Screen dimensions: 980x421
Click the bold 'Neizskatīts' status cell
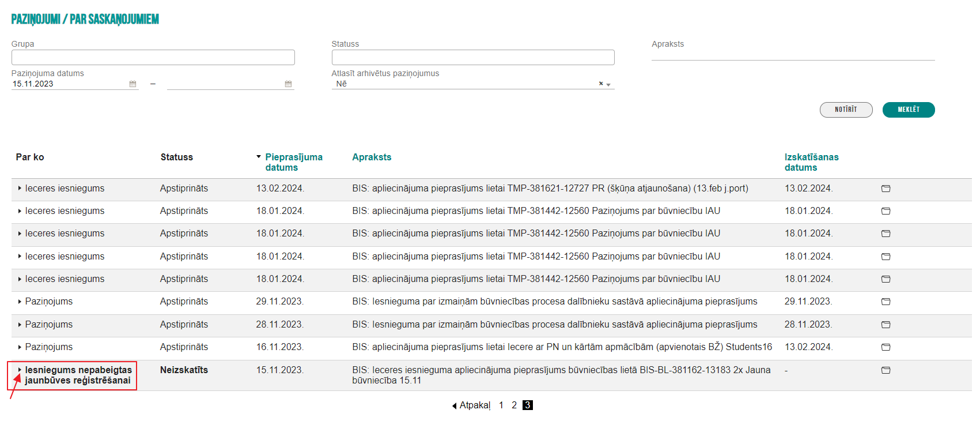click(x=184, y=370)
